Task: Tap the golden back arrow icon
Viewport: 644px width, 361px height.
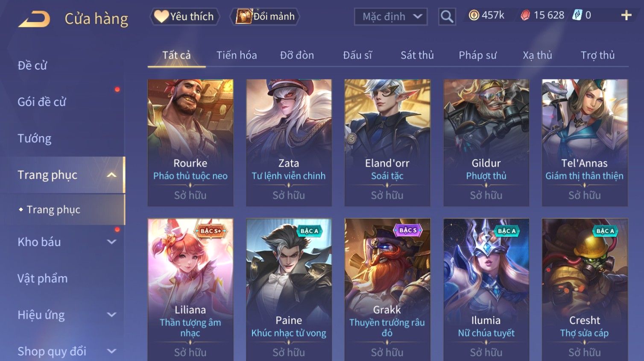Action: point(34,19)
